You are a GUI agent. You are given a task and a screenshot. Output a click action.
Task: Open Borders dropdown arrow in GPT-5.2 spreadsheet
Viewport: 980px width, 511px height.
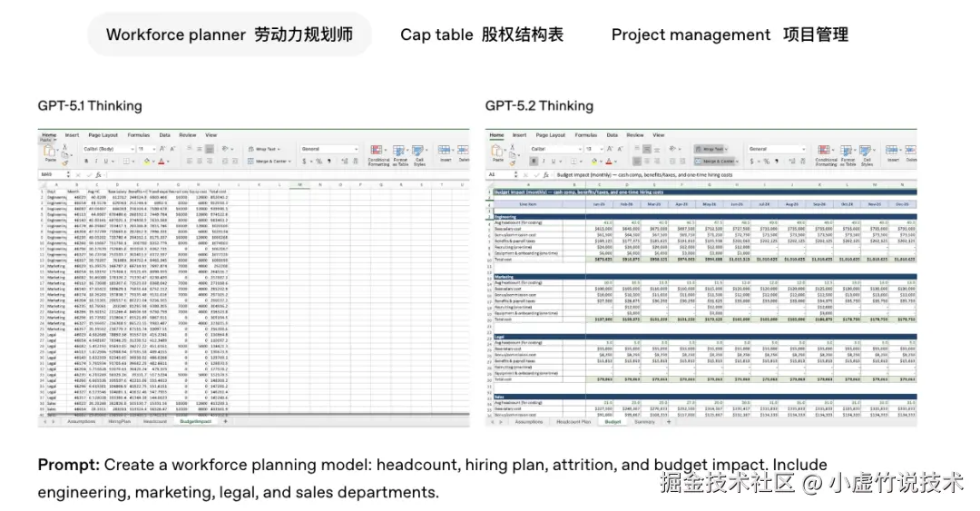pos(581,162)
